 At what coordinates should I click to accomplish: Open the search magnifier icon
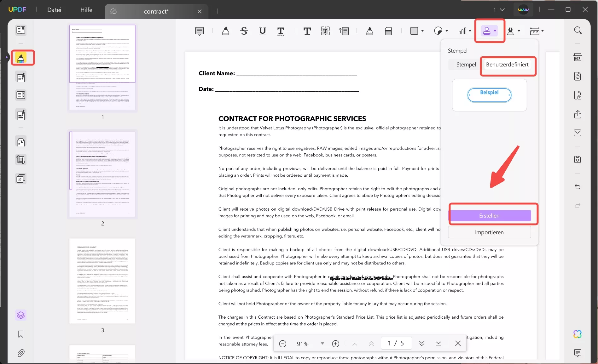[x=578, y=30]
